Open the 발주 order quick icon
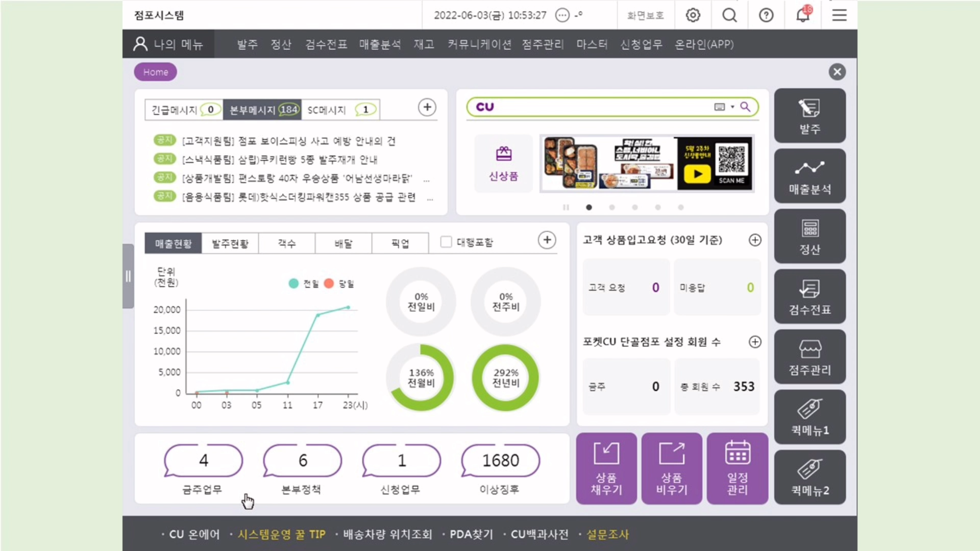The image size is (980, 551). 810,115
